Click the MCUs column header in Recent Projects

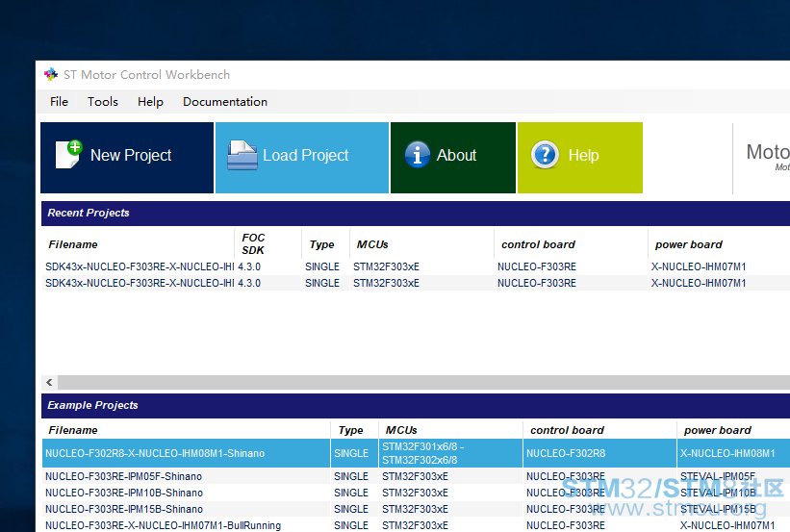[372, 245]
